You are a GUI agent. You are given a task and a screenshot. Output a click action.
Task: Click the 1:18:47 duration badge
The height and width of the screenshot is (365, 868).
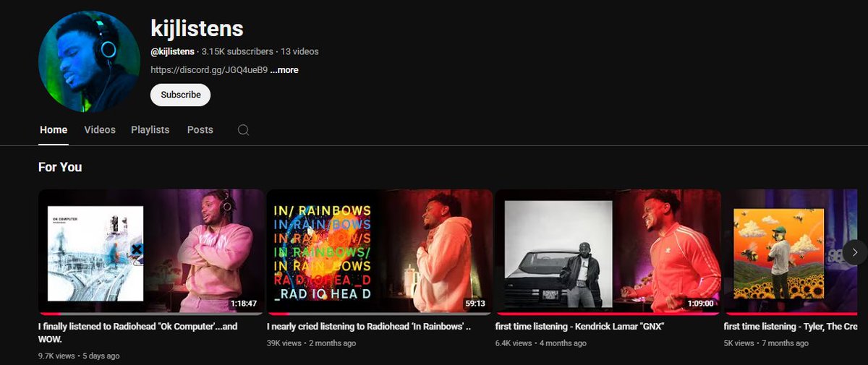point(244,304)
